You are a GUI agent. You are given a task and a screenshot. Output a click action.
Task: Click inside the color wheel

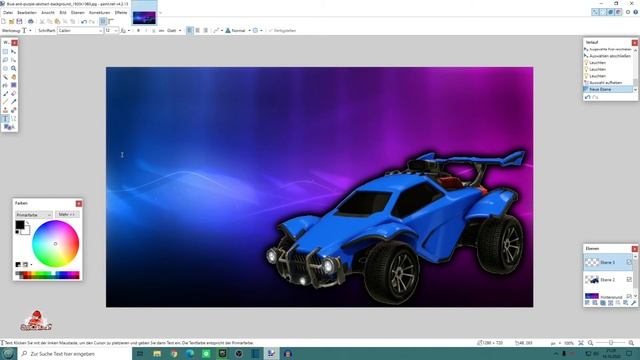(56, 244)
